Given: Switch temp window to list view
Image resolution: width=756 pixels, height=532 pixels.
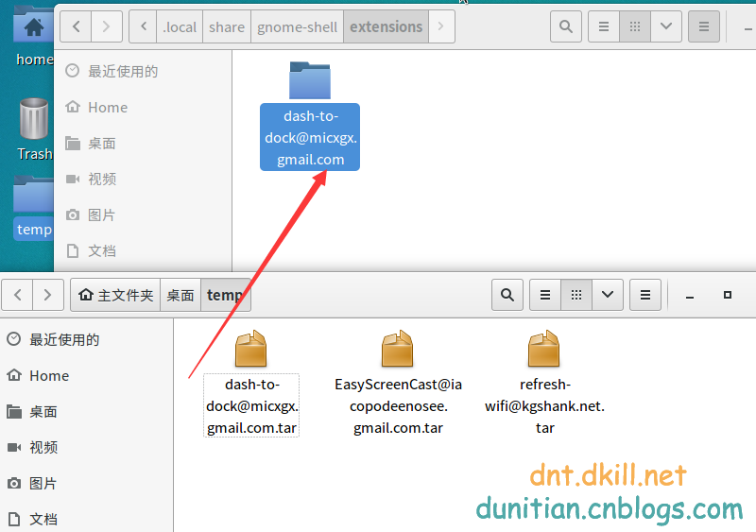Looking at the screenshot, I should tap(545, 295).
